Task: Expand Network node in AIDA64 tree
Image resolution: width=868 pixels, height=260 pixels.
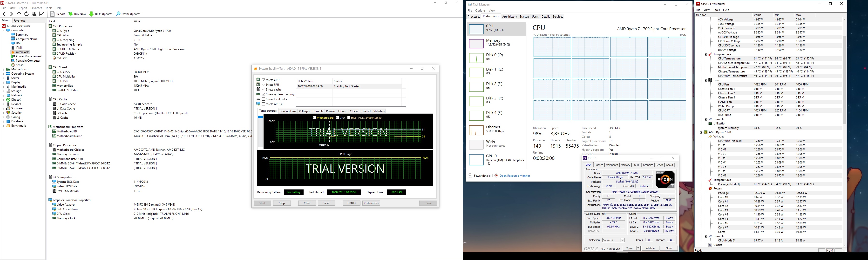Action: coord(3,96)
